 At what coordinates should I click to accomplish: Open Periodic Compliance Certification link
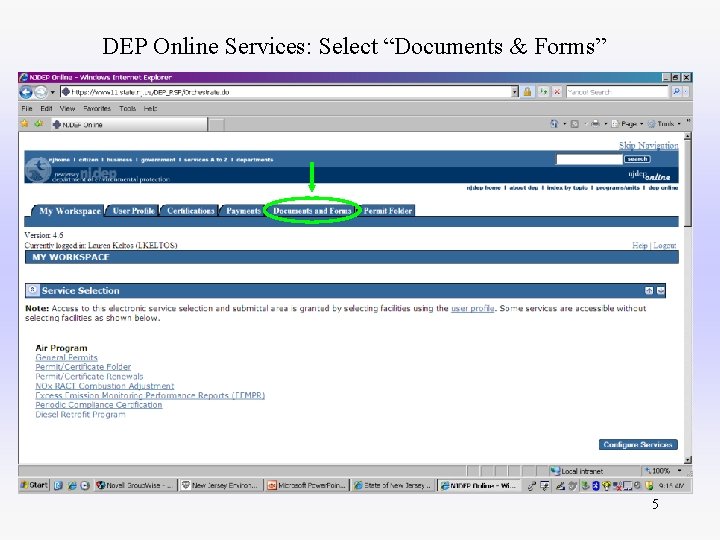coord(99,405)
